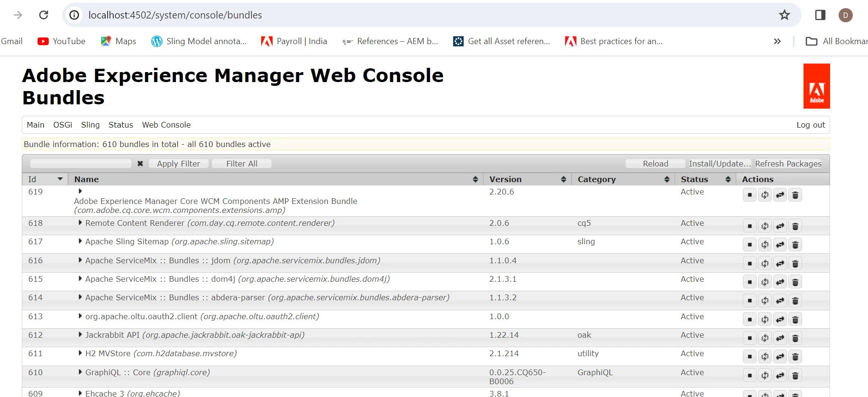Open the Status menu

[120, 125]
